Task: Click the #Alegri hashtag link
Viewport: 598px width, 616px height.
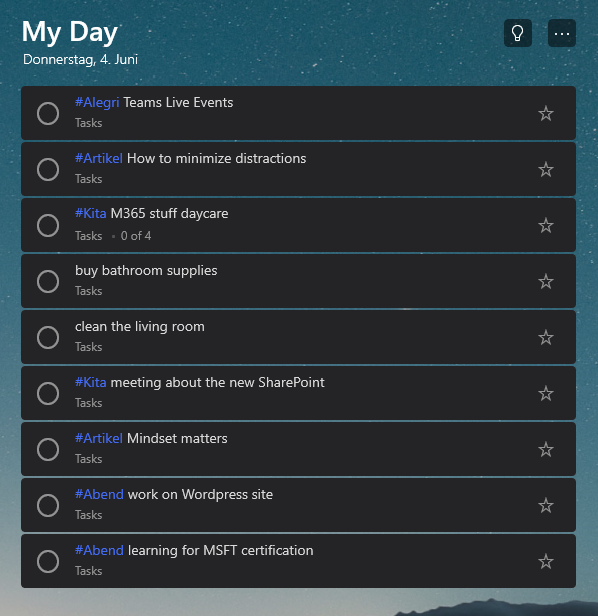Action: pos(97,103)
